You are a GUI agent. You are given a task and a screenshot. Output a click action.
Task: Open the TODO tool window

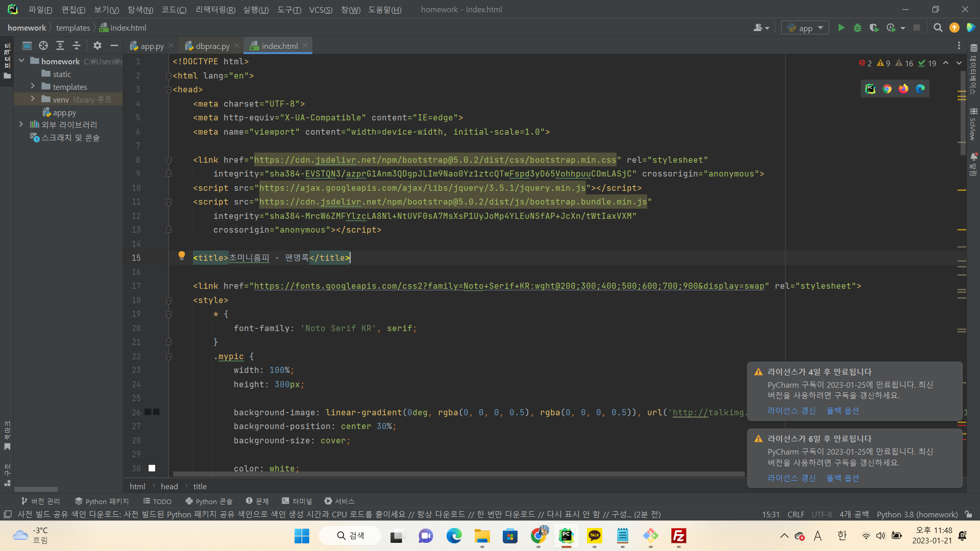click(157, 502)
